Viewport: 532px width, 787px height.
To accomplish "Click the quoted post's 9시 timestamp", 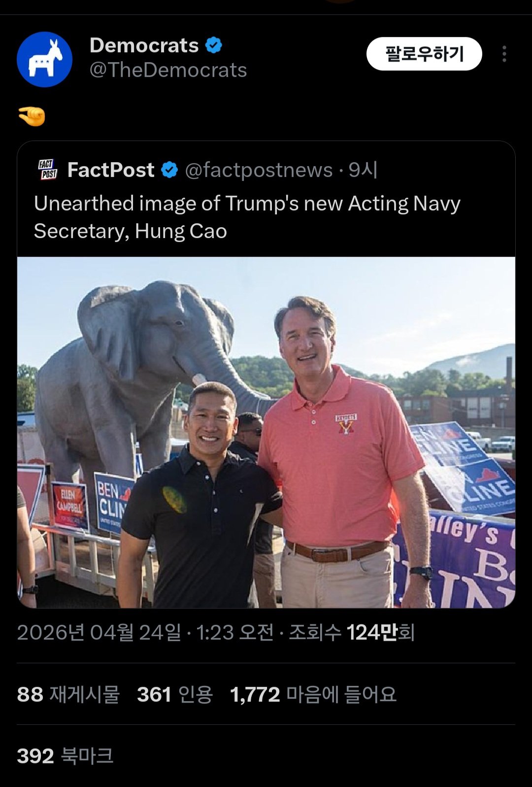I will [363, 170].
